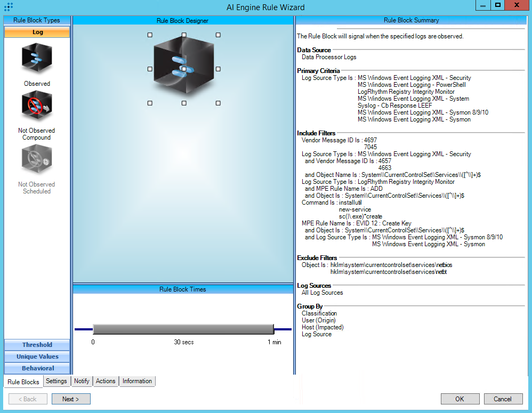Click the Rule Block Times slider bar

(183, 329)
